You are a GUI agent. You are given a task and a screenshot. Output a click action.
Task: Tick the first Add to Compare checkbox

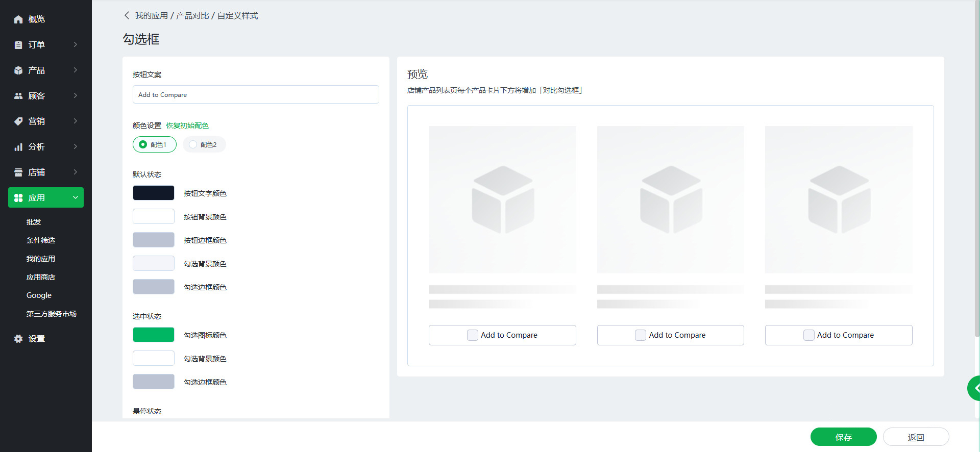click(473, 335)
